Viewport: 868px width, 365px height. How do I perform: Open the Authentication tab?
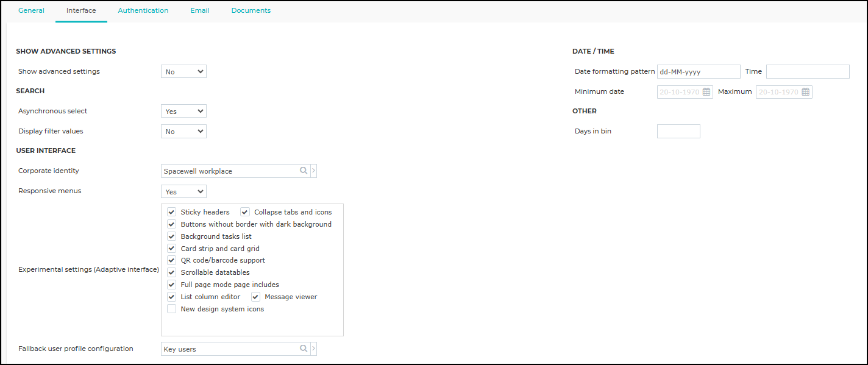[x=143, y=10]
